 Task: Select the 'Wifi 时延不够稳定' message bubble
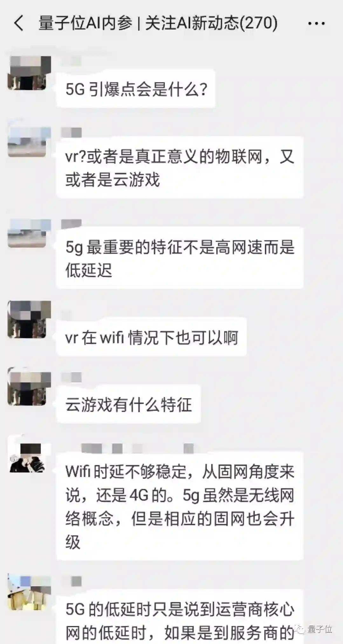click(180, 506)
